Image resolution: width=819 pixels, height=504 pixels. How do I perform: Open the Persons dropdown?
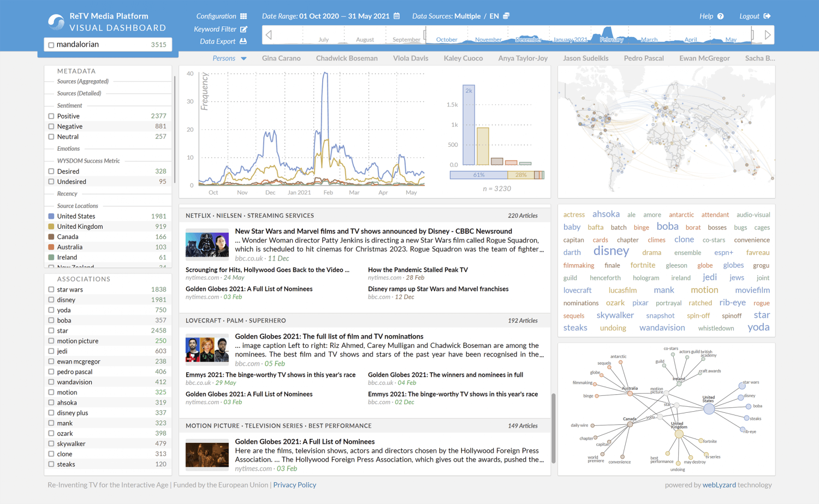pos(229,58)
